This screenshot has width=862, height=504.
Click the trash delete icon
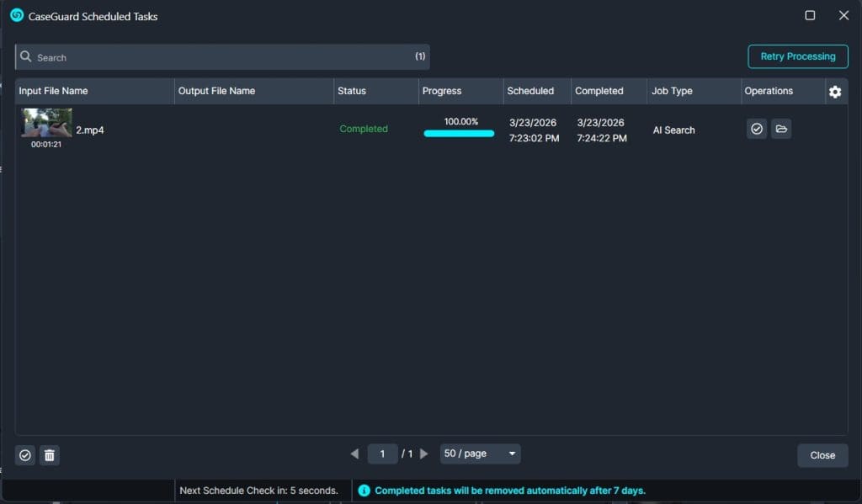[50, 455]
